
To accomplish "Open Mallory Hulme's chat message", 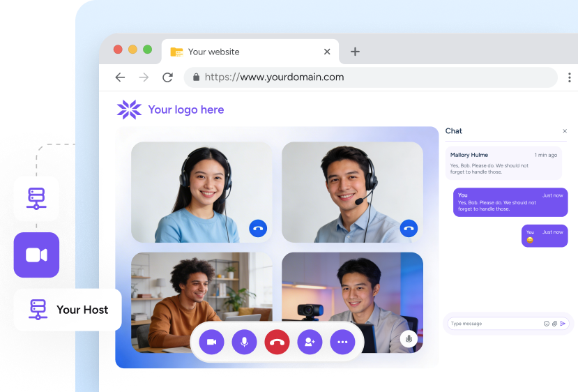I will [x=503, y=163].
